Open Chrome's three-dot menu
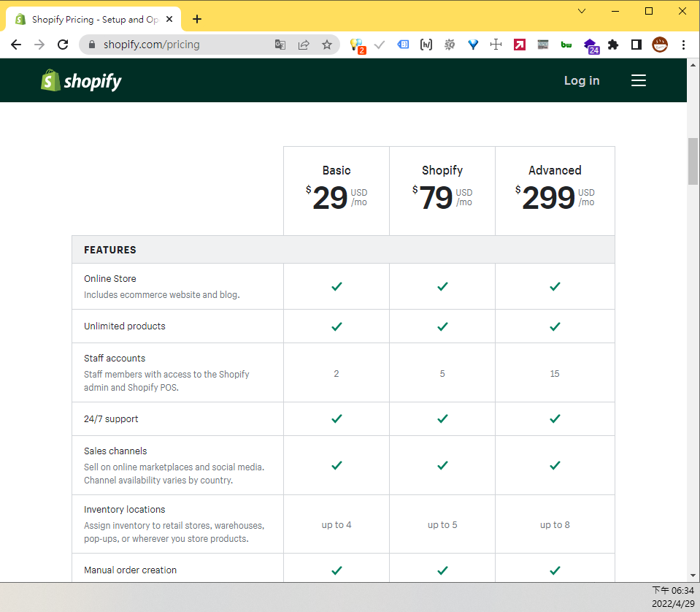 point(683,45)
